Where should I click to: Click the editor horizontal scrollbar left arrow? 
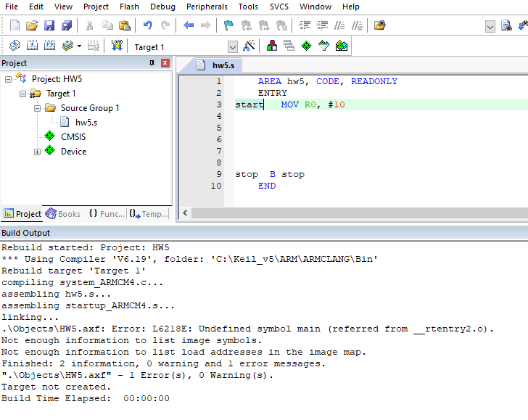point(185,213)
